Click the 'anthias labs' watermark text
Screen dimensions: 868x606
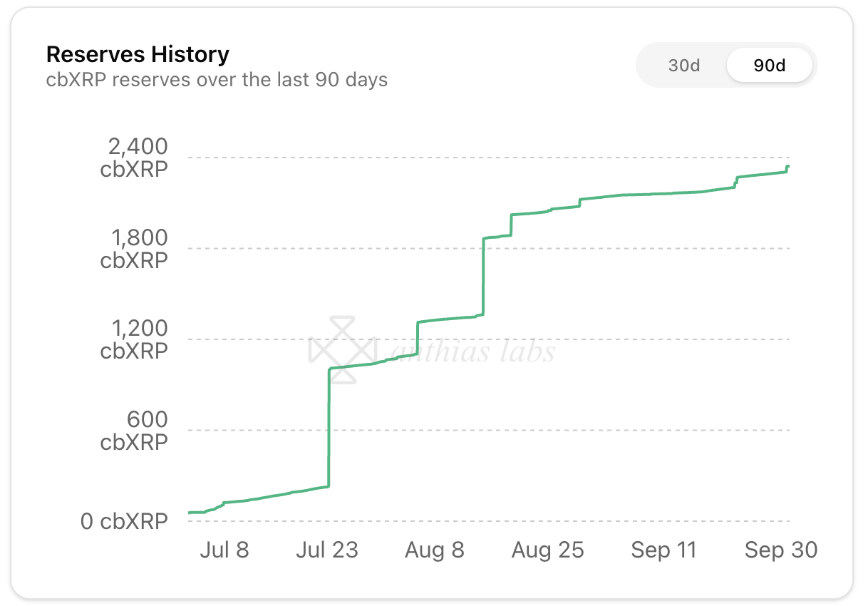473,351
